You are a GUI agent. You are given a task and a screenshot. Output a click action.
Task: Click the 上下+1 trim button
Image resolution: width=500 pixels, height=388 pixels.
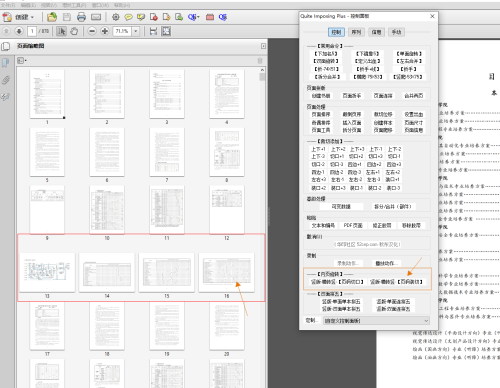pos(318,149)
